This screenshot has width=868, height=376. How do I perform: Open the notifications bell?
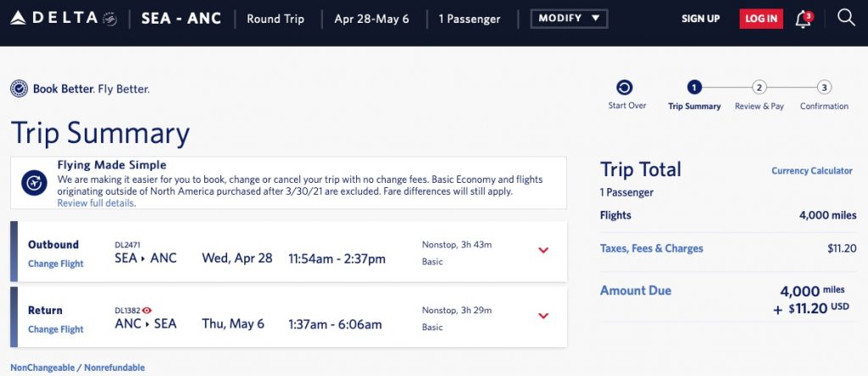point(803,19)
